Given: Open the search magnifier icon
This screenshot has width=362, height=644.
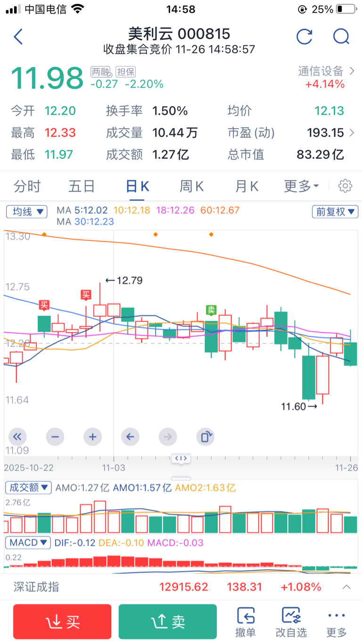Looking at the screenshot, I should (340, 37).
